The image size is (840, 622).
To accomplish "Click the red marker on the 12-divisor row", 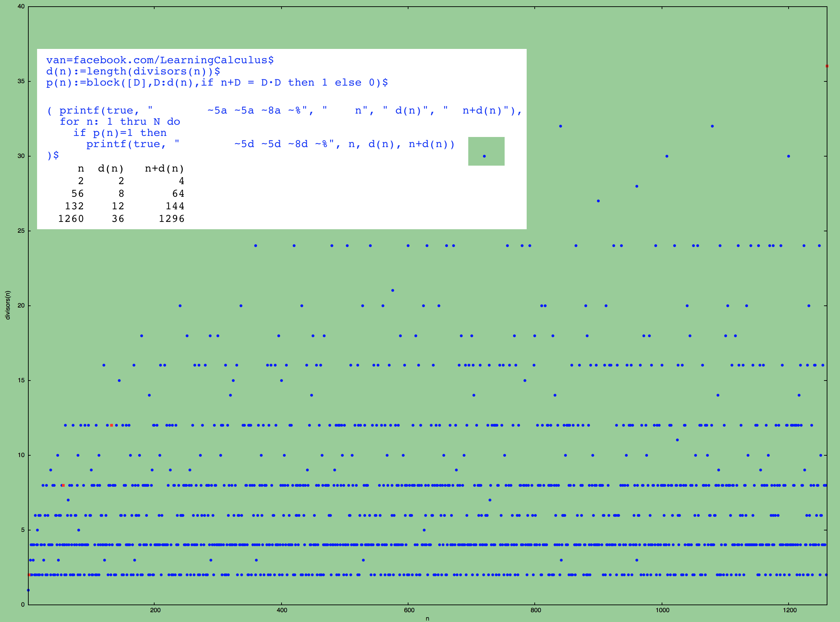I will click(x=112, y=425).
